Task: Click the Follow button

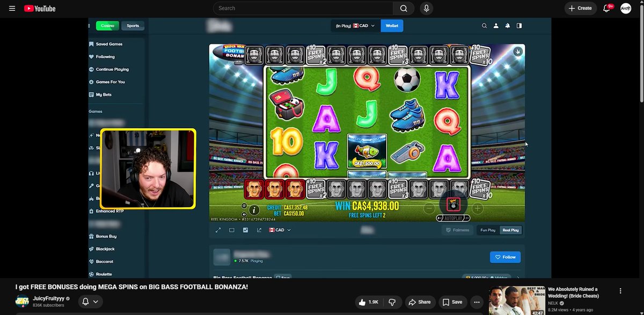Action: coord(505,257)
